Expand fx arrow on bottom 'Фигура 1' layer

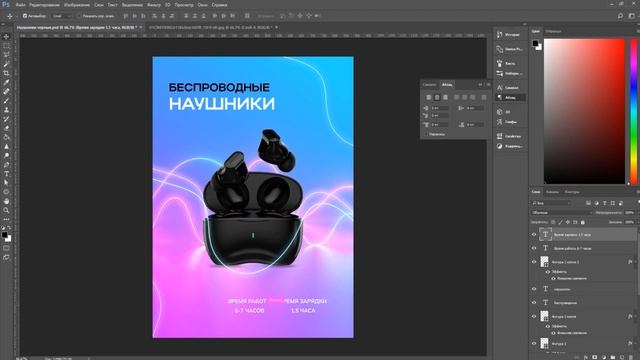point(635,343)
